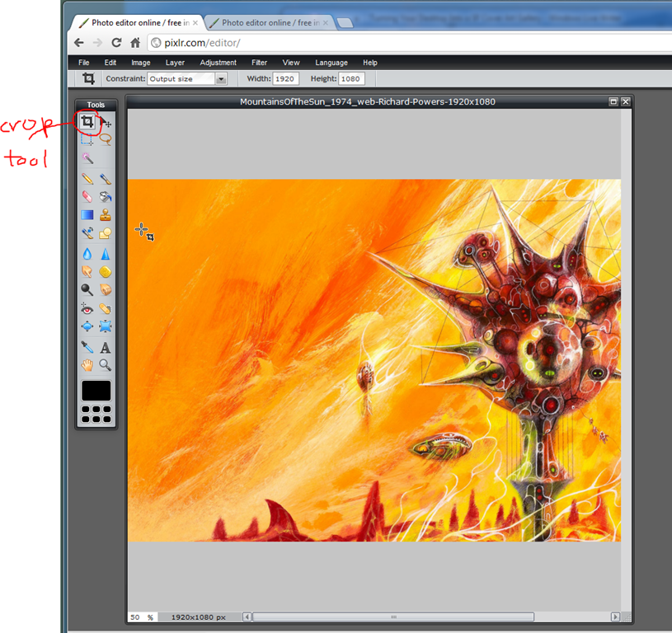The width and height of the screenshot is (672, 633).
Task: Select the Crop tool in Tools panel
Action: pos(87,123)
